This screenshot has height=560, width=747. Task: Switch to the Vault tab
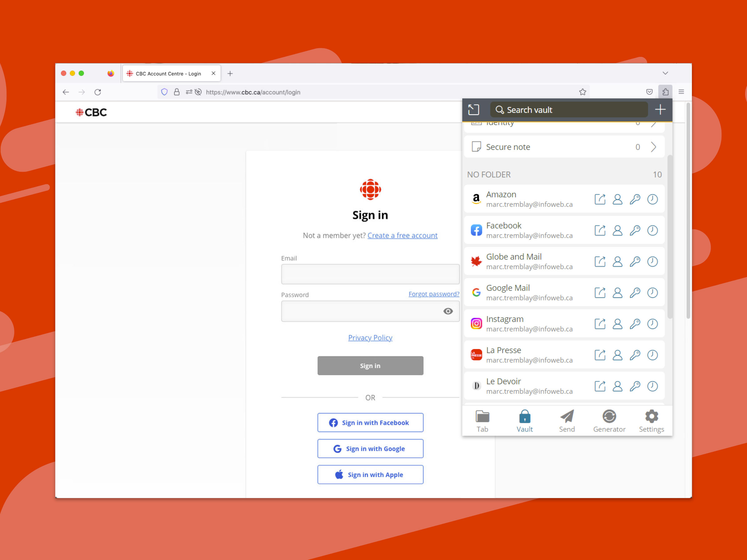(x=524, y=421)
